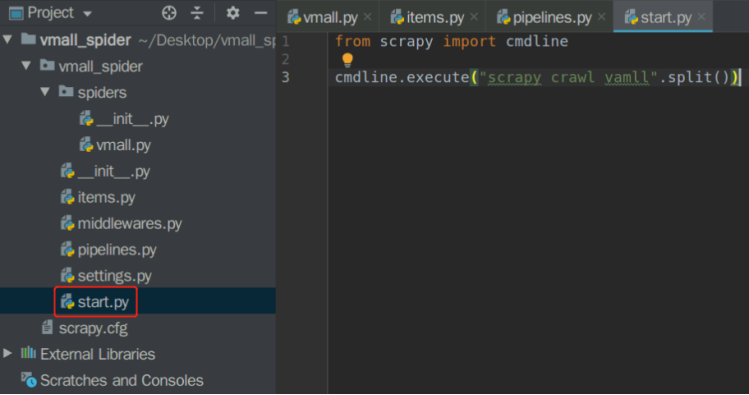Open project panel settings gear

(233, 13)
